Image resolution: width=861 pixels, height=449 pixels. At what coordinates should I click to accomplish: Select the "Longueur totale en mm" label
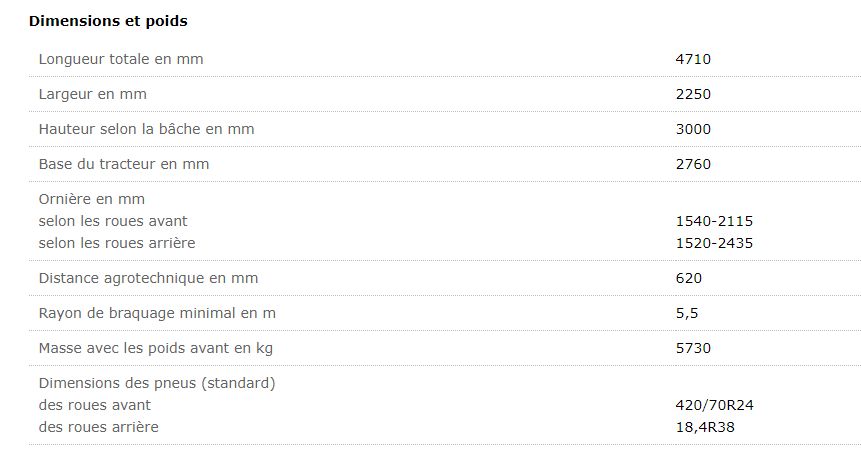coord(121,59)
